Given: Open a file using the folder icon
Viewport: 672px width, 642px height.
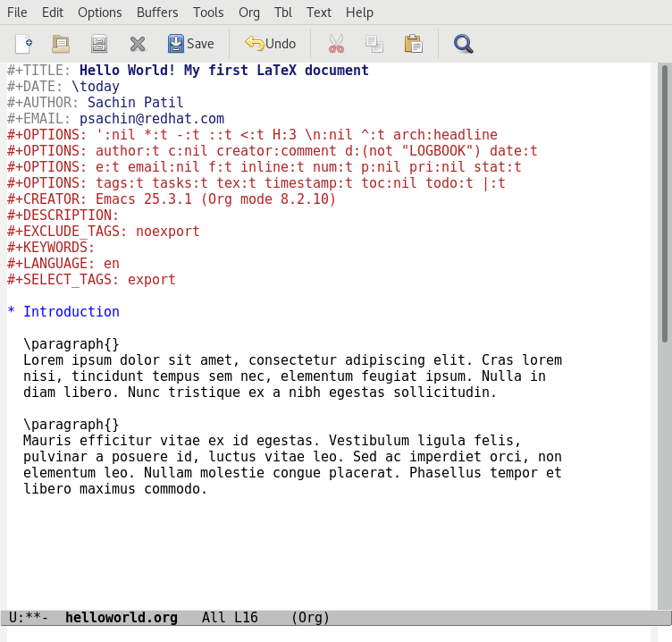Looking at the screenshot, I should [61, 44].
